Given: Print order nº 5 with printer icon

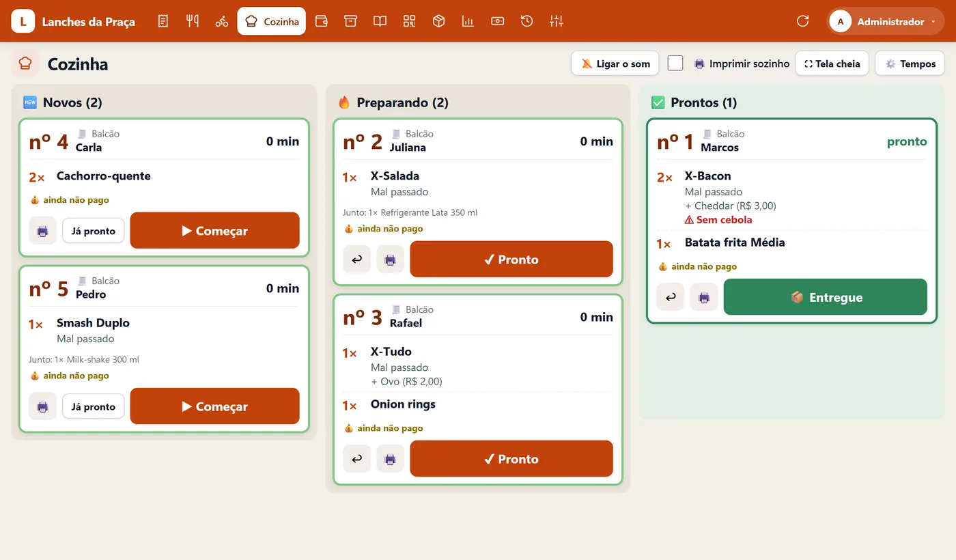Looking at the screenshot, I should pyautogui.click(x=42, y=407).
